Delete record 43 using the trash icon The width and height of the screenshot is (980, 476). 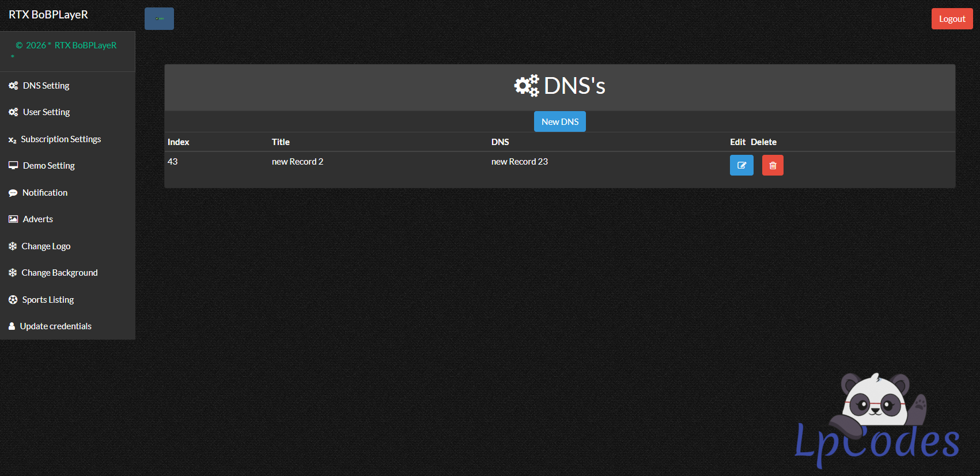(773, 165)
